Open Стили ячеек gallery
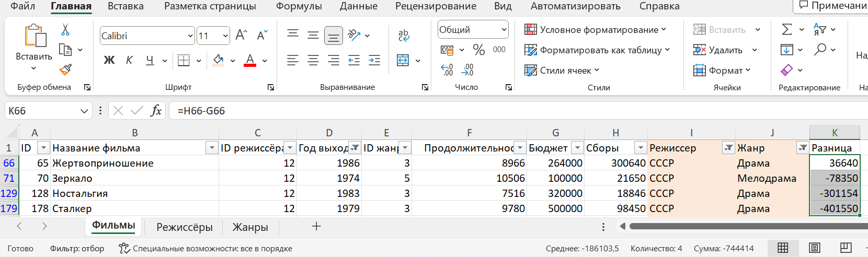This screenshot has width=868, height=257. tap(562, 71)
